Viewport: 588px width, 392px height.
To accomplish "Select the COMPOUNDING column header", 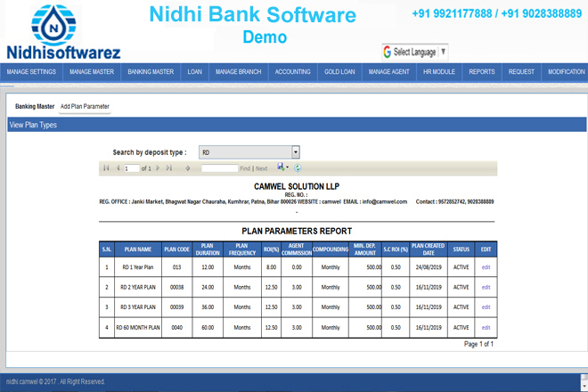I will [x=331, y=249].
